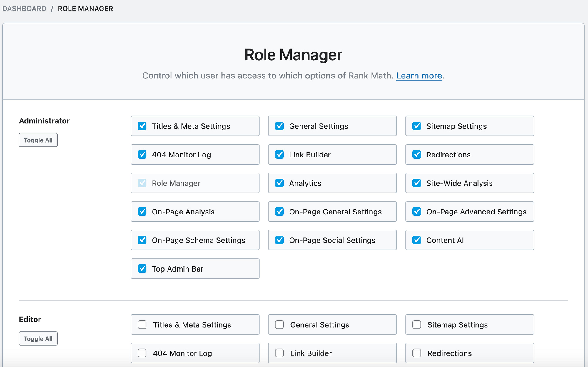Uncheck Administrator Link Builder checkbox
Viewport: 588px width, 367px height.
coord(280,155)
